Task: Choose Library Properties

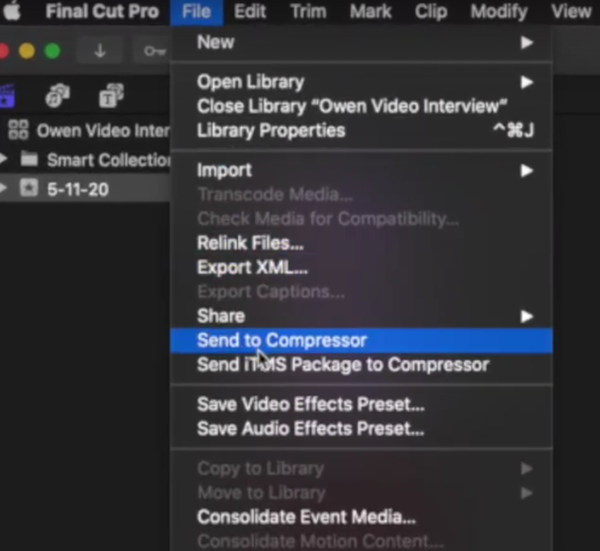Action: click(361, 130)
